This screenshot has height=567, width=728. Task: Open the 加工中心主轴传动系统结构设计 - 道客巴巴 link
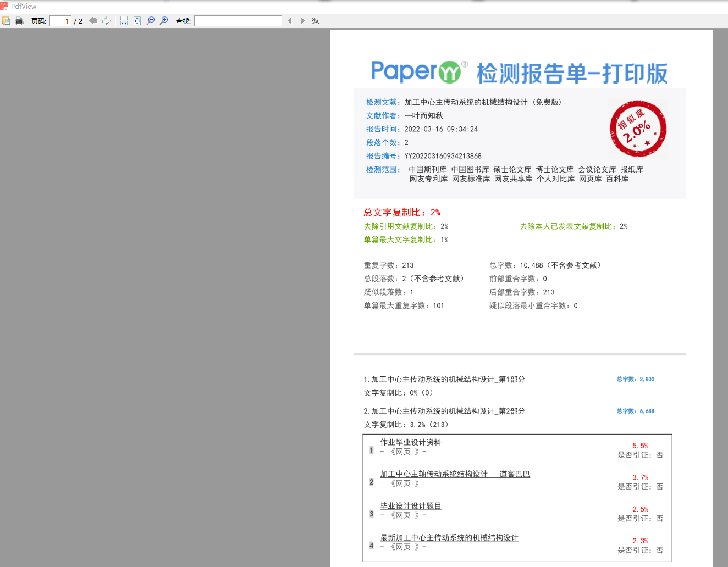tap(455, 474)
